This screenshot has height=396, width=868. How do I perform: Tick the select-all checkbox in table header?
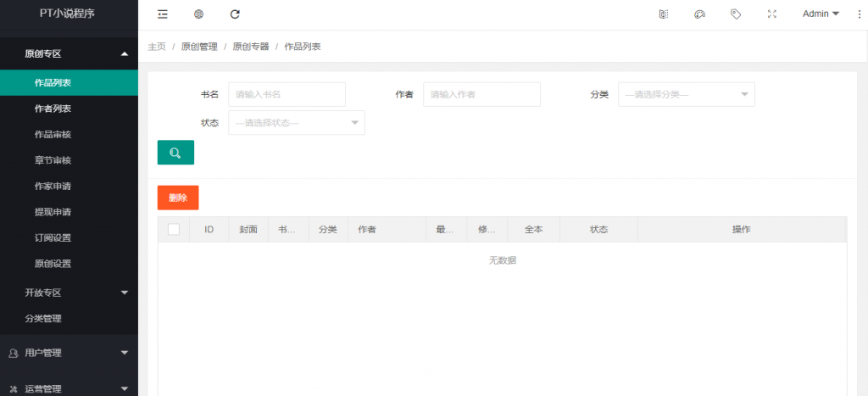click(x=174, y=229)
